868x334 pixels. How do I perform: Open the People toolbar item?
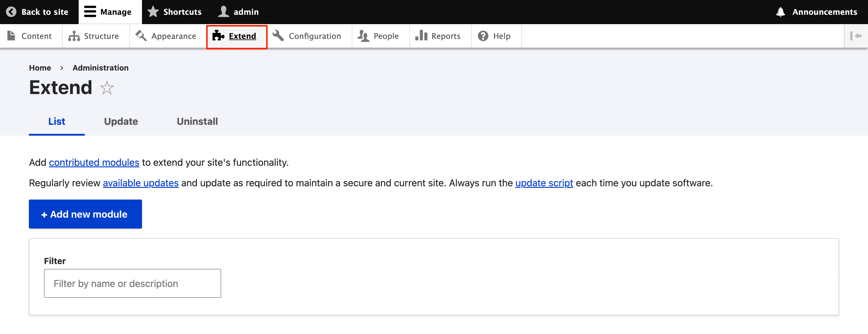click(379, 36)
